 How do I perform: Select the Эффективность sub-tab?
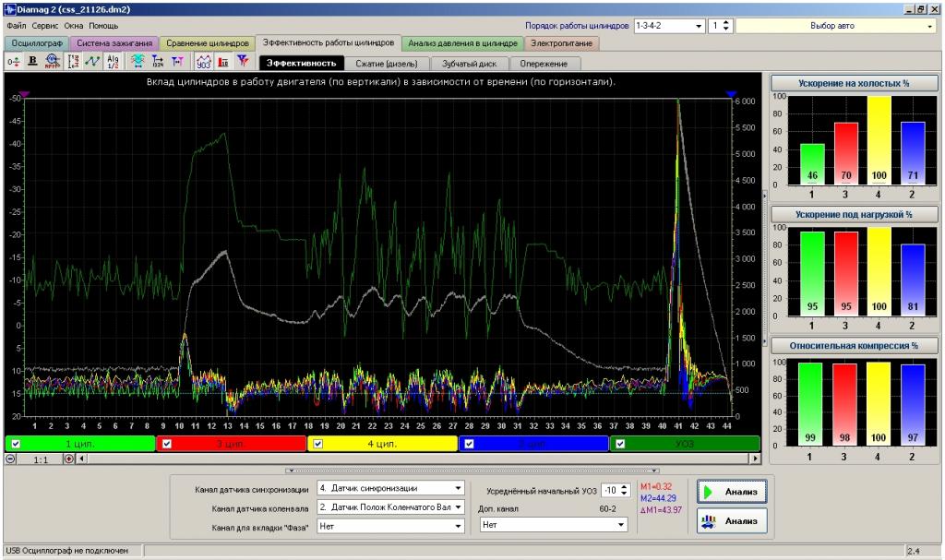point(302,64)
